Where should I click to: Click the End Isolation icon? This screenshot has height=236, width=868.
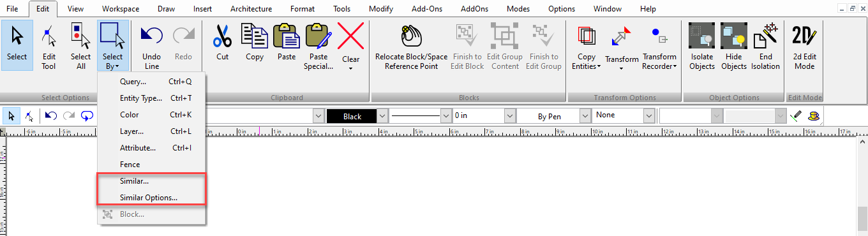click(765, 36)
